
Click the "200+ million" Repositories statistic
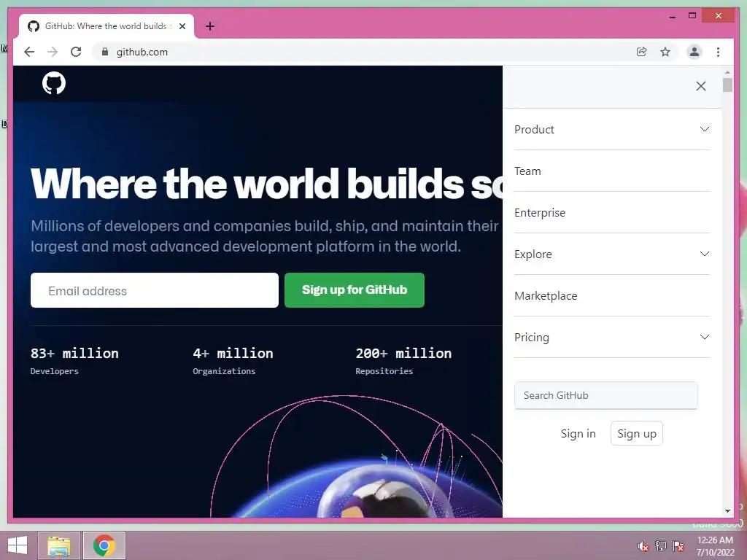(403, 361)
